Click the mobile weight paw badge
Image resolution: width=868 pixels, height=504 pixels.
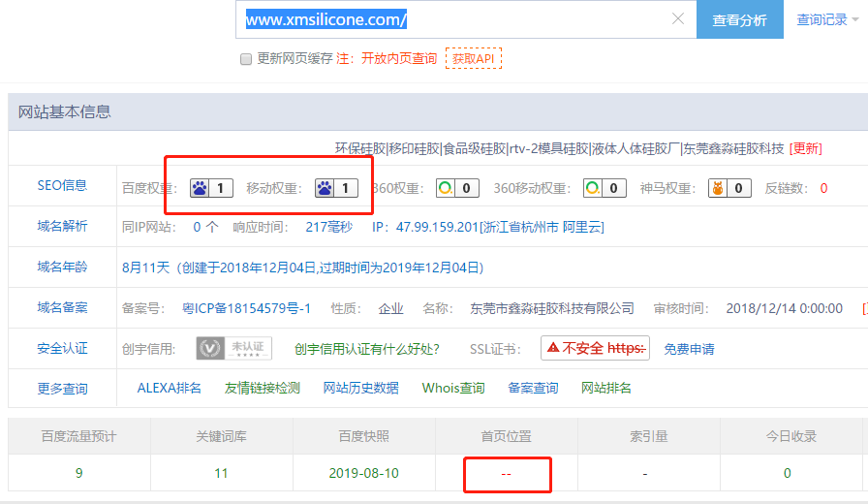click(336, 188)
